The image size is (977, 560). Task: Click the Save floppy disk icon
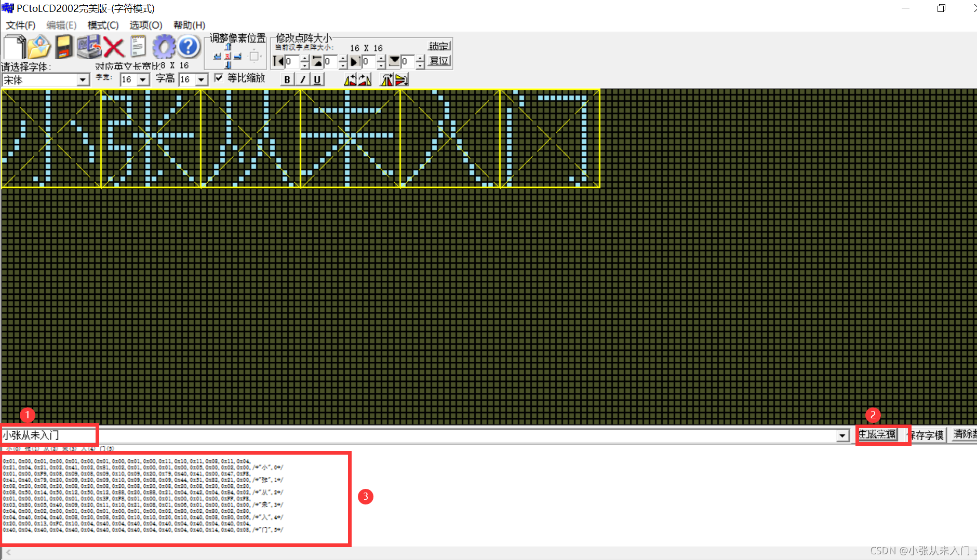point(64,47)
